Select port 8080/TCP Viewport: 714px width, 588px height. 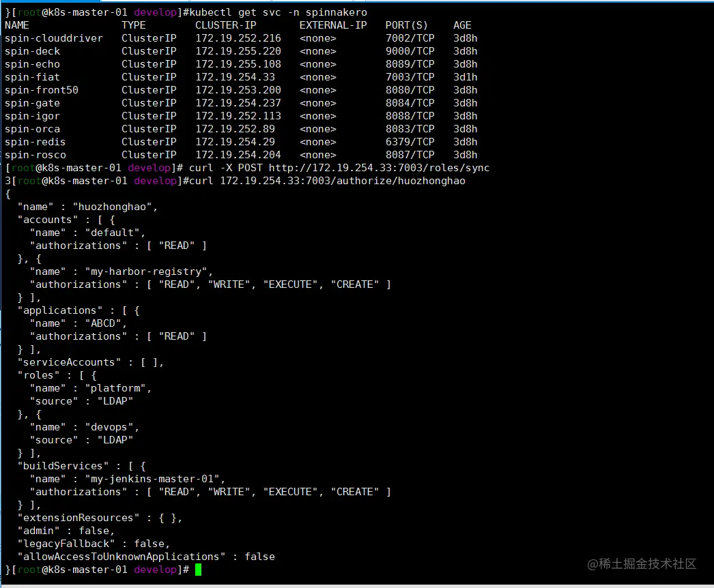410,90
